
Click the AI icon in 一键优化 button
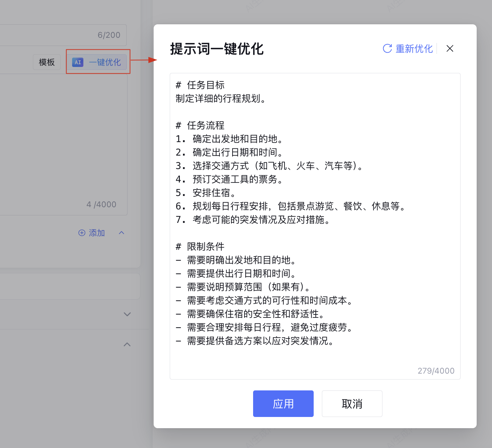click(x=78, y=62)
